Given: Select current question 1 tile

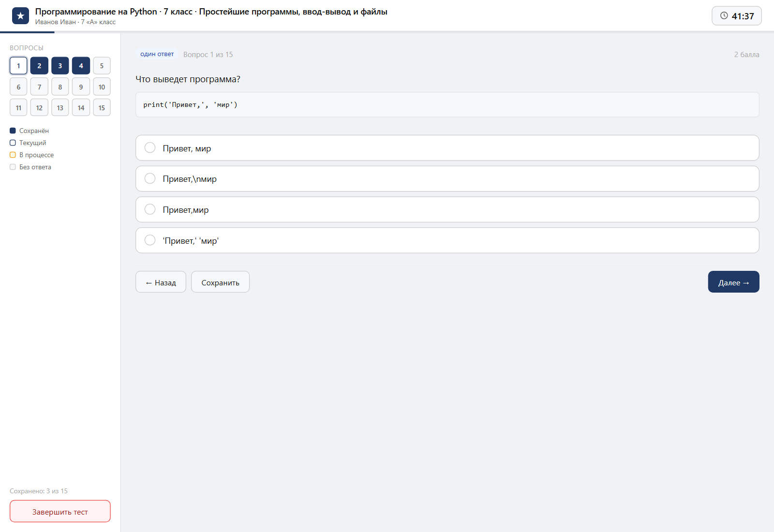Looking at the screenshot, I should [x=18, y=66].
